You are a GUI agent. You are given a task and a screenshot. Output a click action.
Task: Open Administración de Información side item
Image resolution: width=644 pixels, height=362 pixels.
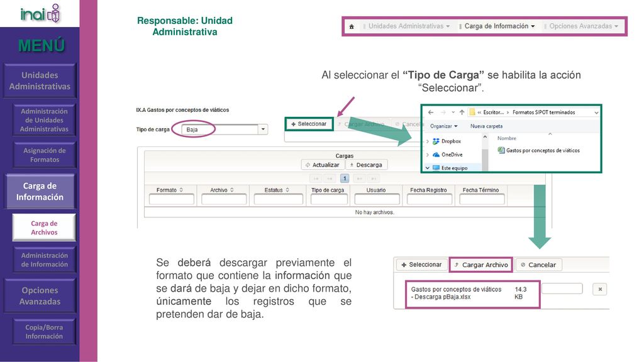point(45,260)
